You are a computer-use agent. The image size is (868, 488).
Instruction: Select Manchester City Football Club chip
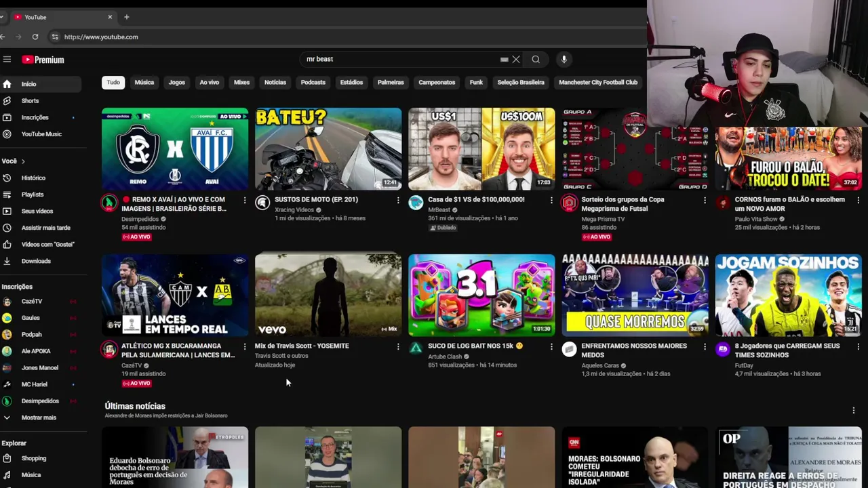pos(598,83)
